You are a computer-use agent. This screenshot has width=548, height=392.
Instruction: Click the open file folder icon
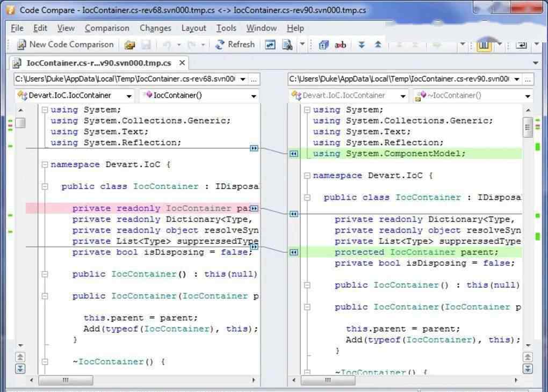pyautogui.click(x=129, y=45)
